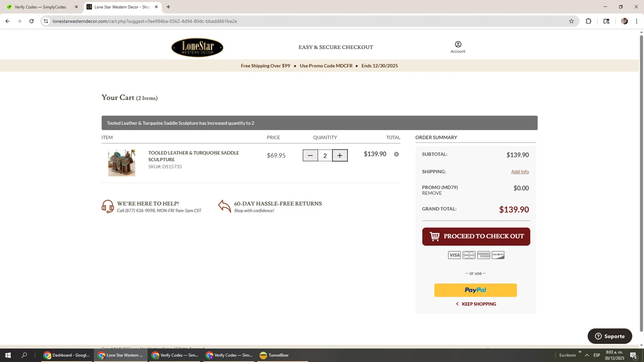Open the Chrome profile avatar

coord(624,21)
